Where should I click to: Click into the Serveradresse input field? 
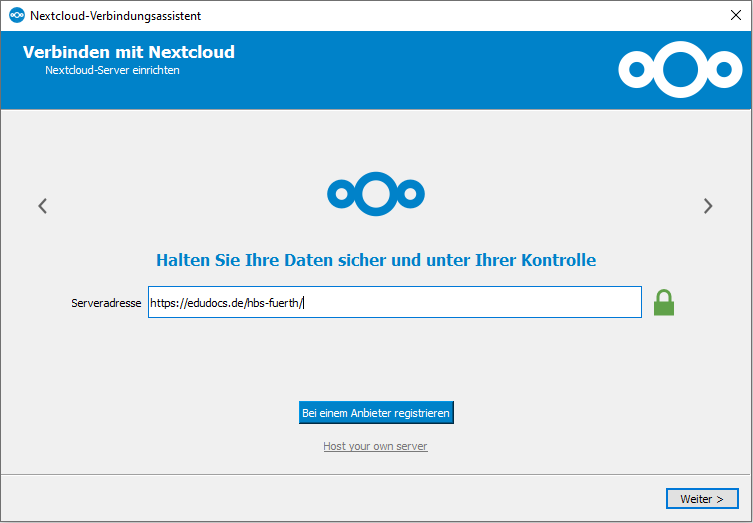point(395,302)
